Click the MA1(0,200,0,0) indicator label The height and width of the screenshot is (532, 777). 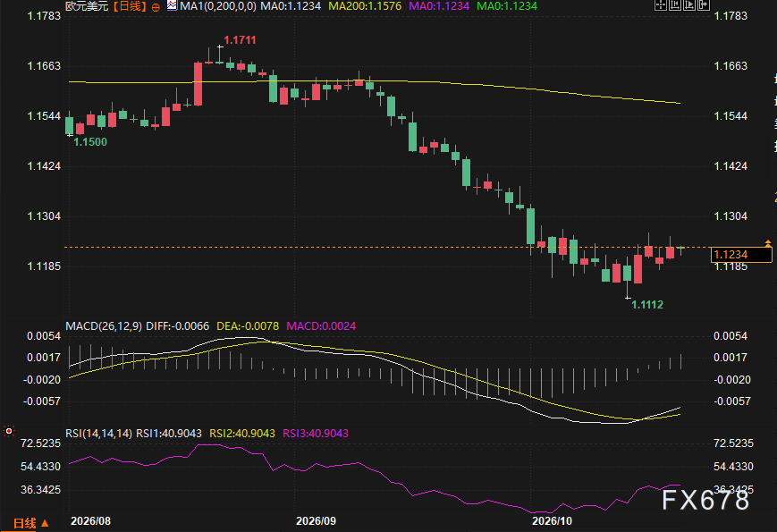point(218,6)
